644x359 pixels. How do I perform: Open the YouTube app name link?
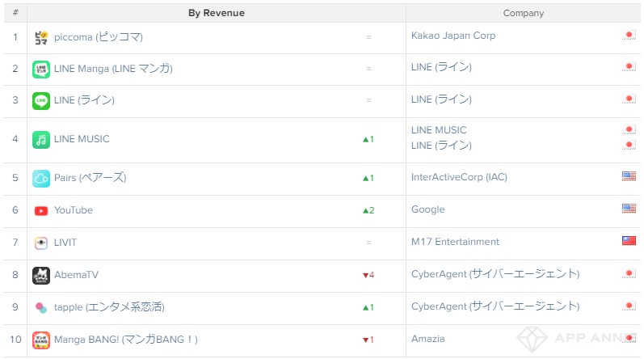click(x=74, y=210)
